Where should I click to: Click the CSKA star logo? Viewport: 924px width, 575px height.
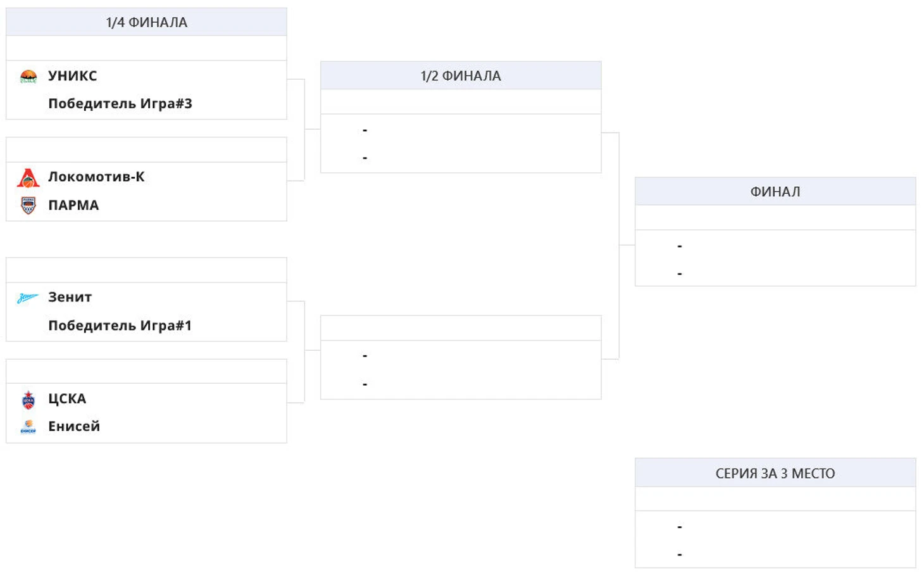click(28, 399)
